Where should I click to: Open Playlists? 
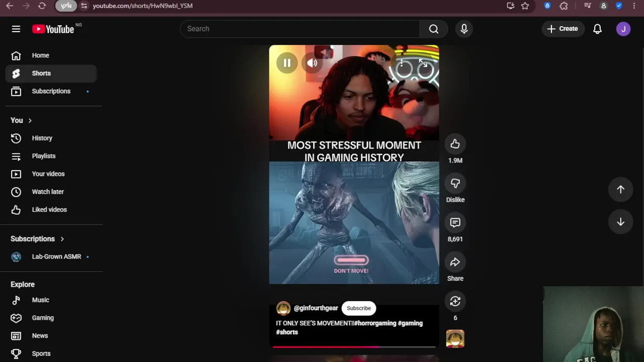(x=51, y=156)
